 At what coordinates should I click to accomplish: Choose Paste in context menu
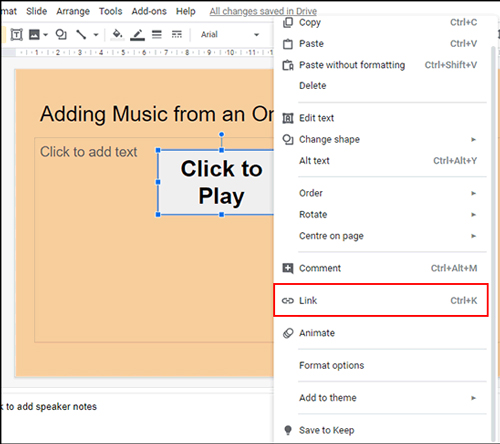[x=380, y=44]
